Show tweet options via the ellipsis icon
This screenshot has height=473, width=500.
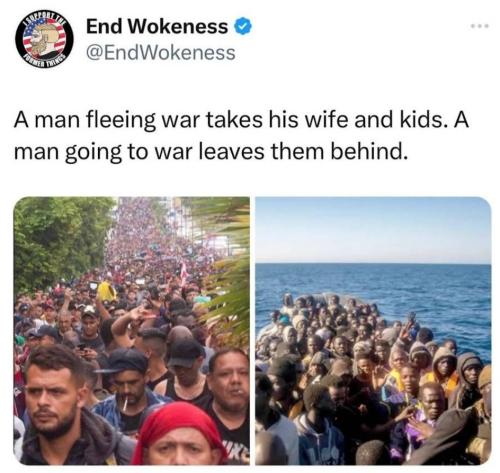(x=480, y=26)
